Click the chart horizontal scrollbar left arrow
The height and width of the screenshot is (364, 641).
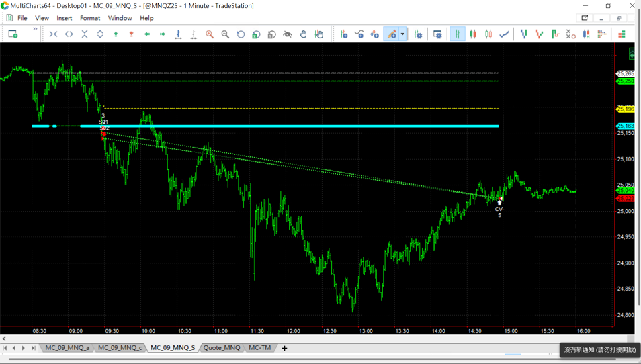click(x=4, y=338)
